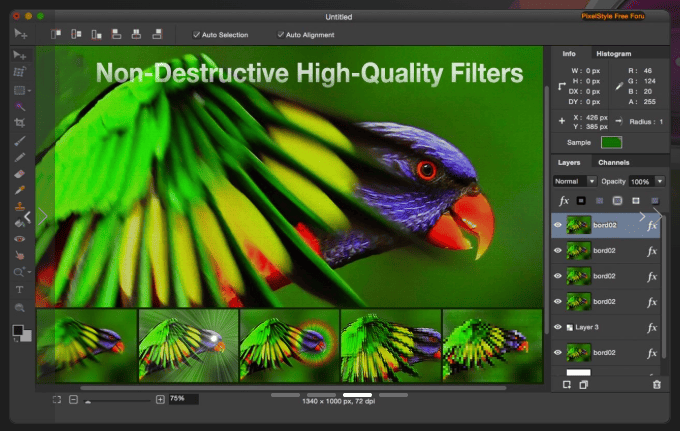Viewport: 680px width, 431px height.
Task: Select the Smudge finger tool
Action: coord(20,255)
